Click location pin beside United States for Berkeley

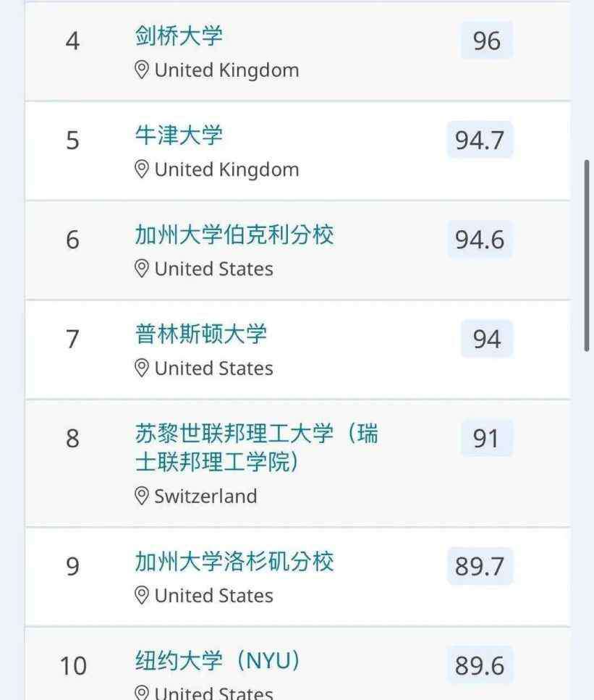click(142, 269)
